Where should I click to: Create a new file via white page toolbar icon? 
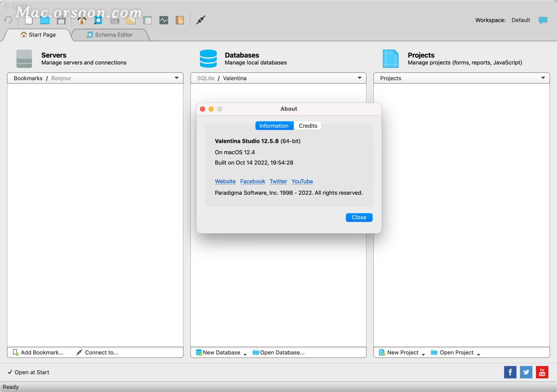tap(29, 20)
